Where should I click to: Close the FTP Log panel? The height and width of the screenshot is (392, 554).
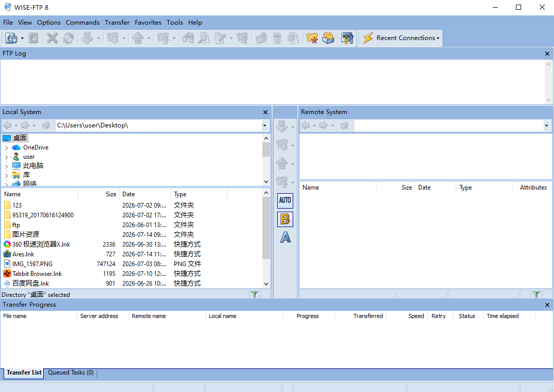547,53
